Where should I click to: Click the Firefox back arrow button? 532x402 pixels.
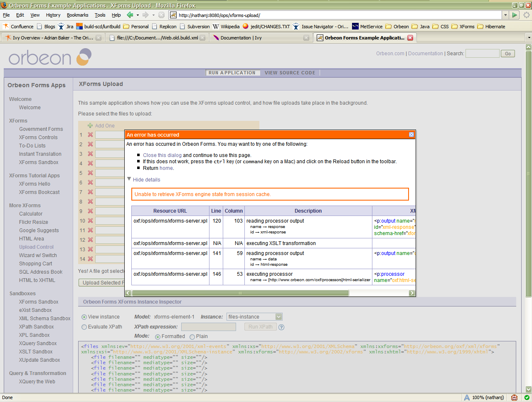pyautogui.click(x=130, y=15)
